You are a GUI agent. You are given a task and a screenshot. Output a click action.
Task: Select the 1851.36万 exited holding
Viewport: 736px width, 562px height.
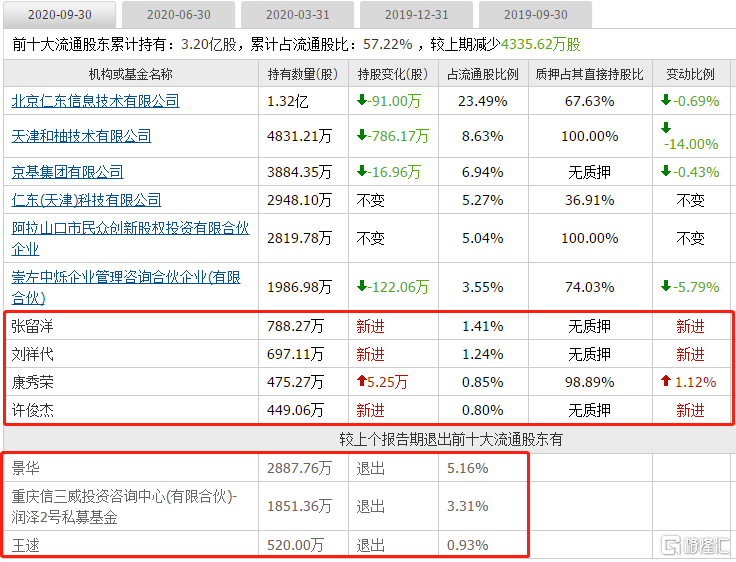pyautogui.click(x=299, y=507)
